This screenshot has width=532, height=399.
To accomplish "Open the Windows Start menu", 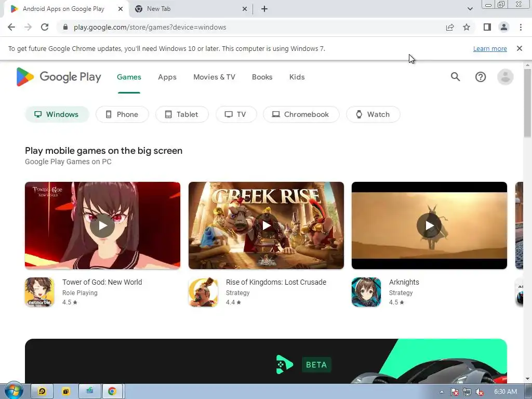I will [14, 391].
